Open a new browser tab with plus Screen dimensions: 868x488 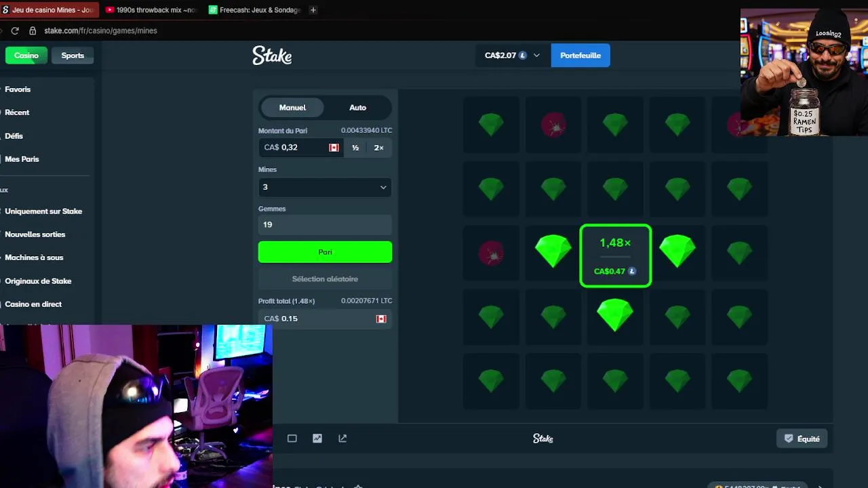coord(313,10)
